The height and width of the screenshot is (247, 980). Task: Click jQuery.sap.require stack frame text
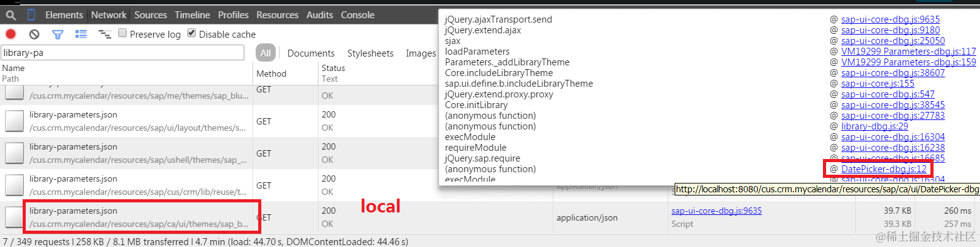point(482,158)
